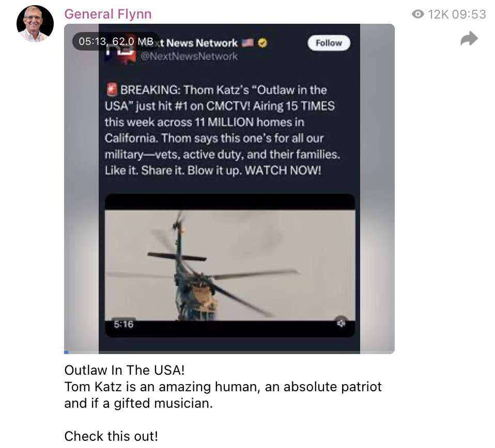Click the 5:16 video duration label

click(123, 324)
